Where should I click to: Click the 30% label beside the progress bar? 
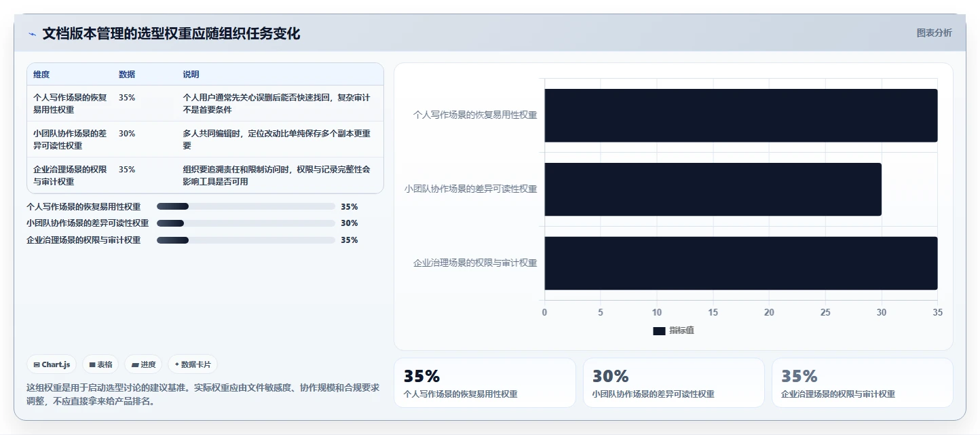click(350, 223)
